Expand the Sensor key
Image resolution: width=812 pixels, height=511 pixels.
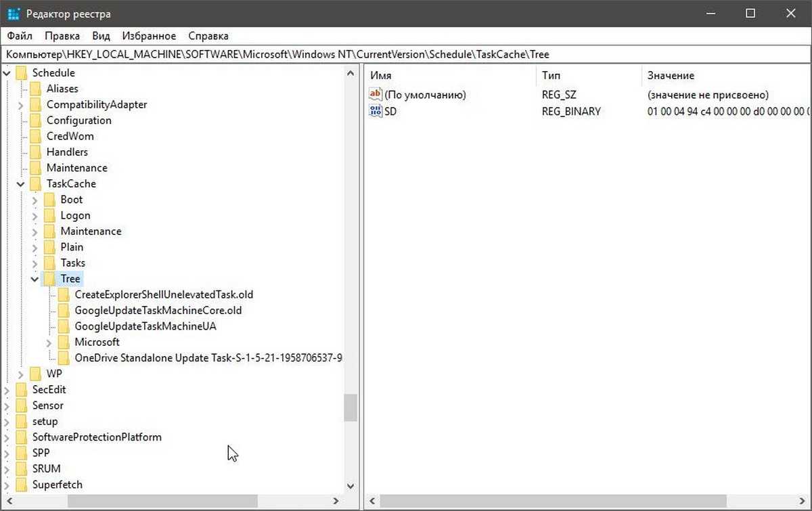[7, 405]
